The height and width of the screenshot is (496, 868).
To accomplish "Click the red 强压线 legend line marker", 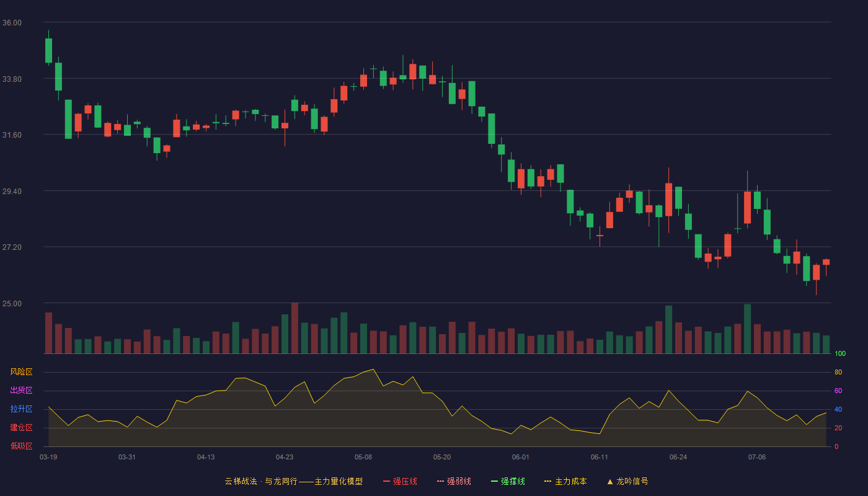I will click(x=386, y=481).
